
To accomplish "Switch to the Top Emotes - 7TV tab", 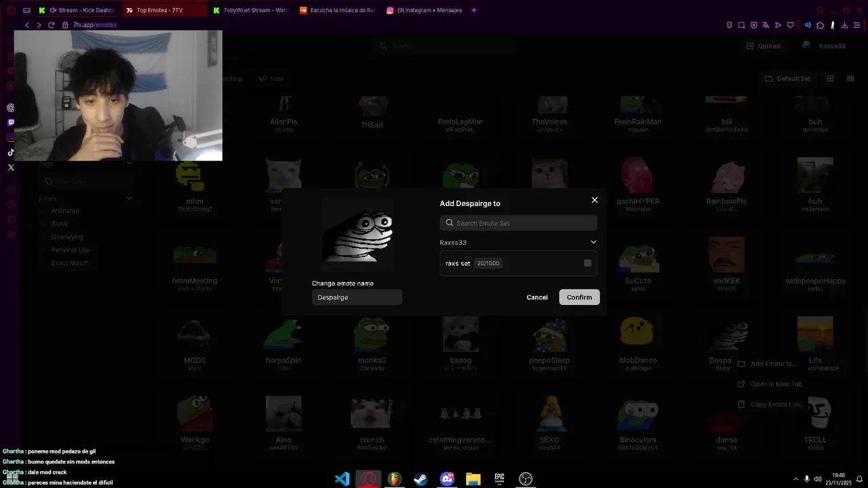I will (165, 10).
